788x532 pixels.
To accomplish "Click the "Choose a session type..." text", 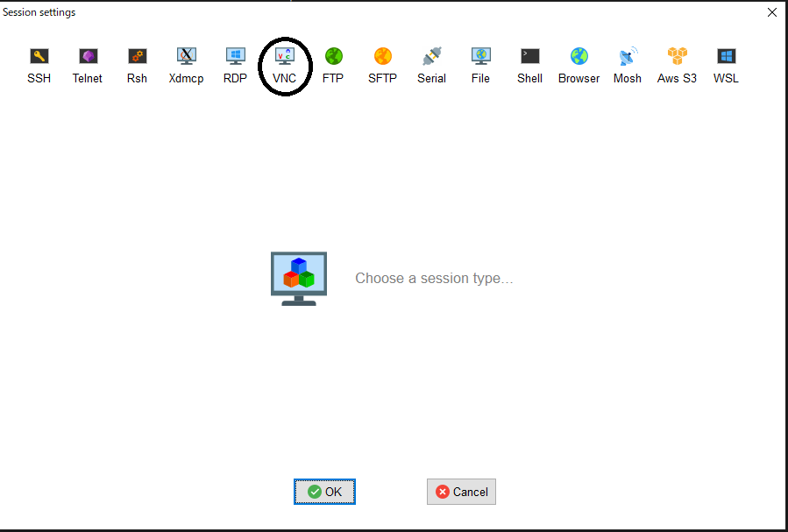I will pyautogui.click(x=434, y=279).
